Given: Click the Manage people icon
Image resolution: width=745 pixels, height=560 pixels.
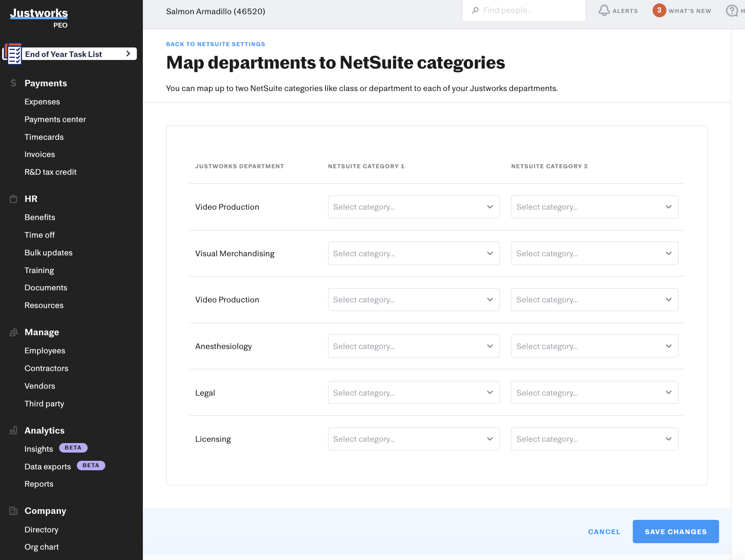Looking at the screenshot, I should [x=13, y=332].
